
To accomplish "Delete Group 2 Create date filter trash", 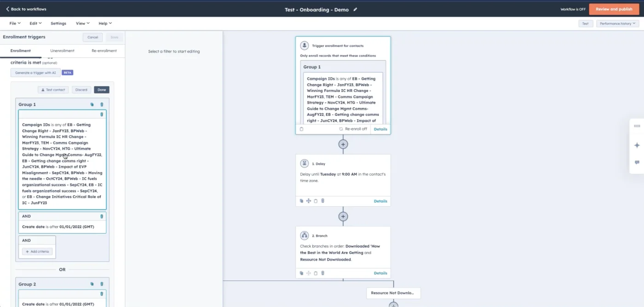I will pos(102,294).
